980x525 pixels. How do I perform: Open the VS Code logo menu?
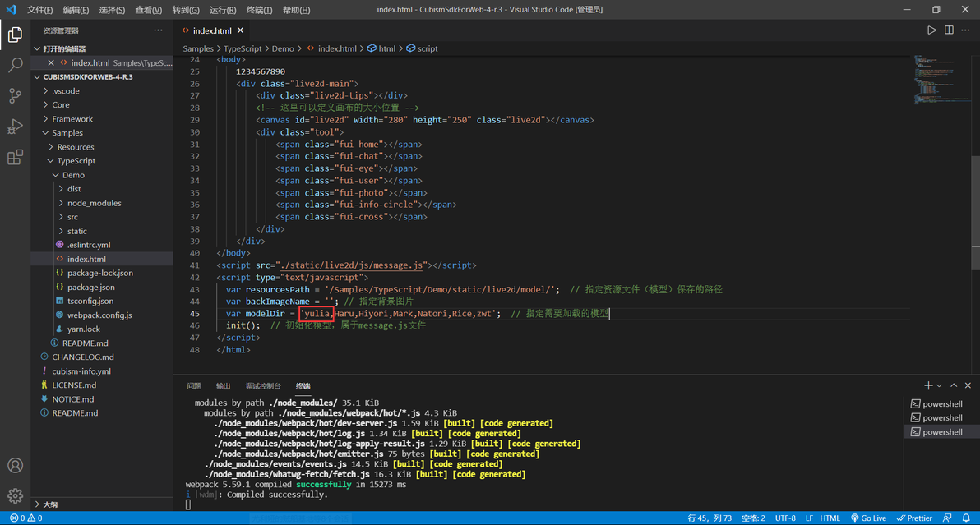click(x=12, y=9)
